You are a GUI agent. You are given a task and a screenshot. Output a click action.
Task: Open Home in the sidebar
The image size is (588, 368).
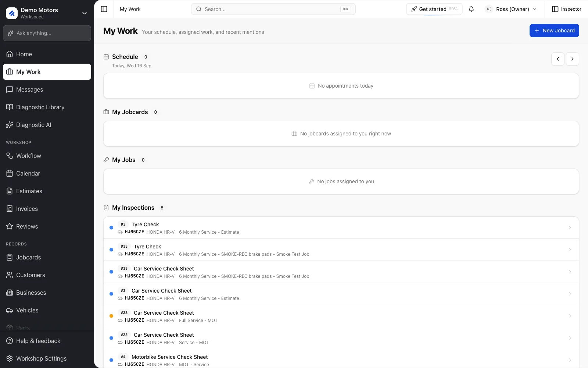coord(47,54)
